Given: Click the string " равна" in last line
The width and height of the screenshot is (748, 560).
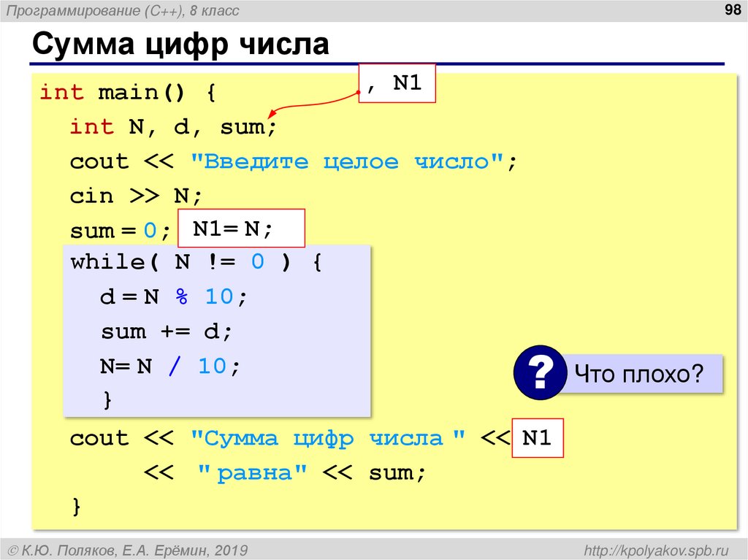Looking at the screenshot, I should tap(252, 472).
